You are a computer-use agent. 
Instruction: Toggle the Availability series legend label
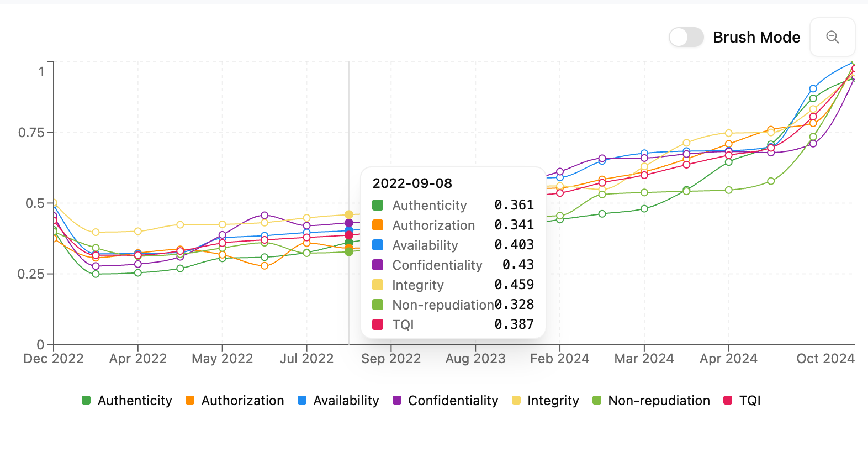point(346,401)
